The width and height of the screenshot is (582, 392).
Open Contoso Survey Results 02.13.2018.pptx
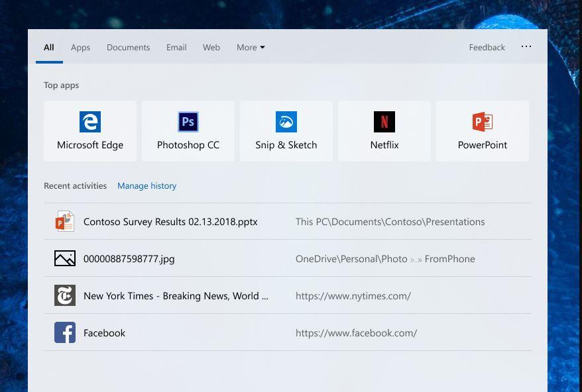tap(170, 222)
